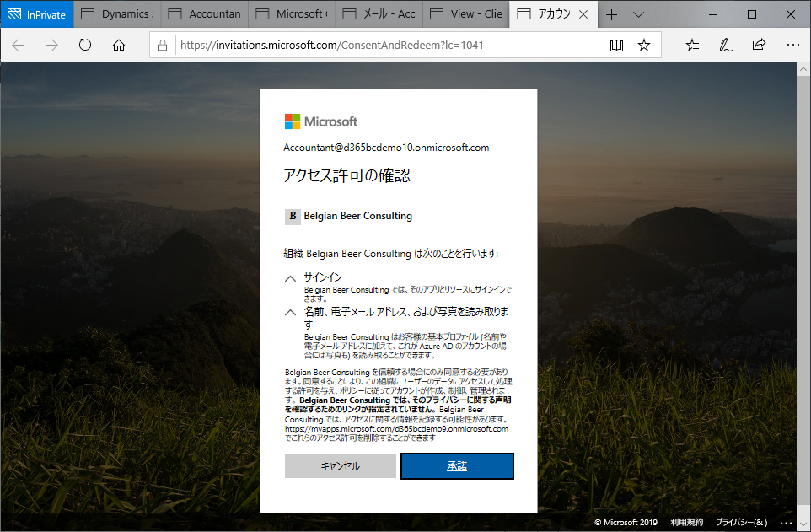Open Add notes pen icon
811x532 pixels.
726,46
